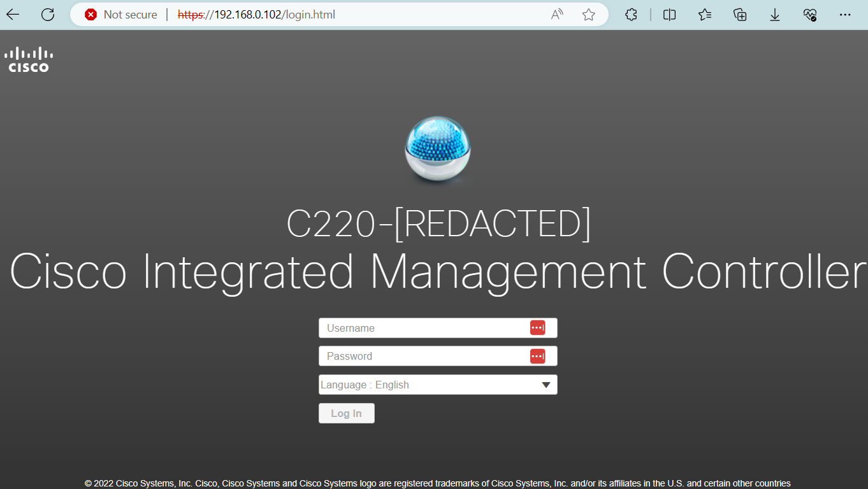Open the Favorites list icon
Image resolution: width=868 pixels, height=489 pixels.
[704, 15]
